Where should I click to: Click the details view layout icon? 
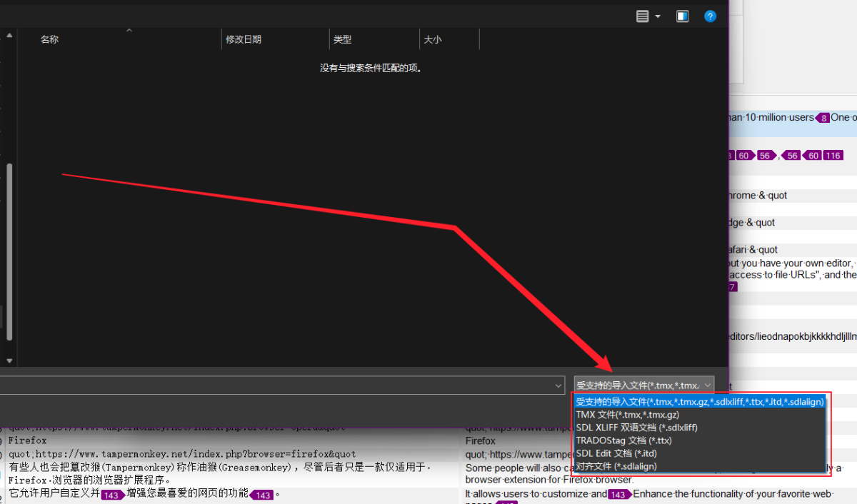[x=643, y=16]
